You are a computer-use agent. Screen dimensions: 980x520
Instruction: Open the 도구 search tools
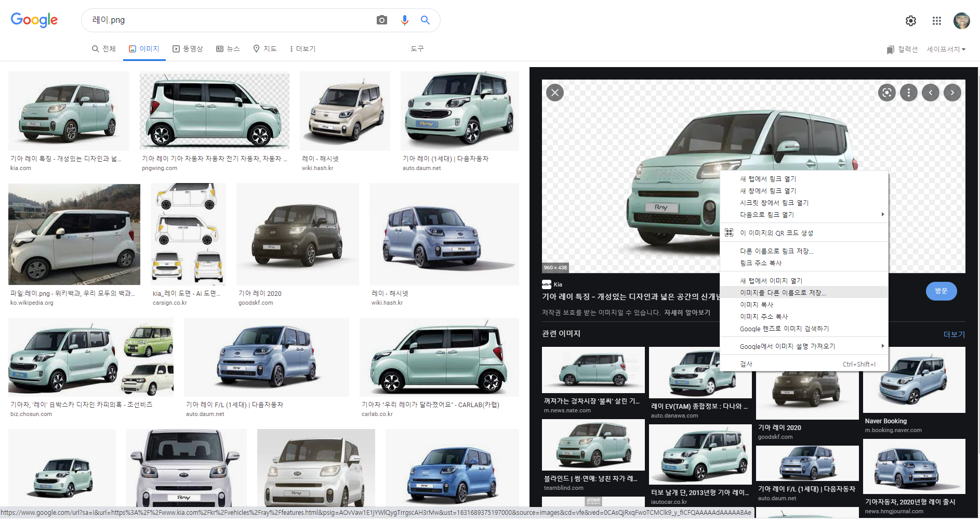(x=417, y=49)
